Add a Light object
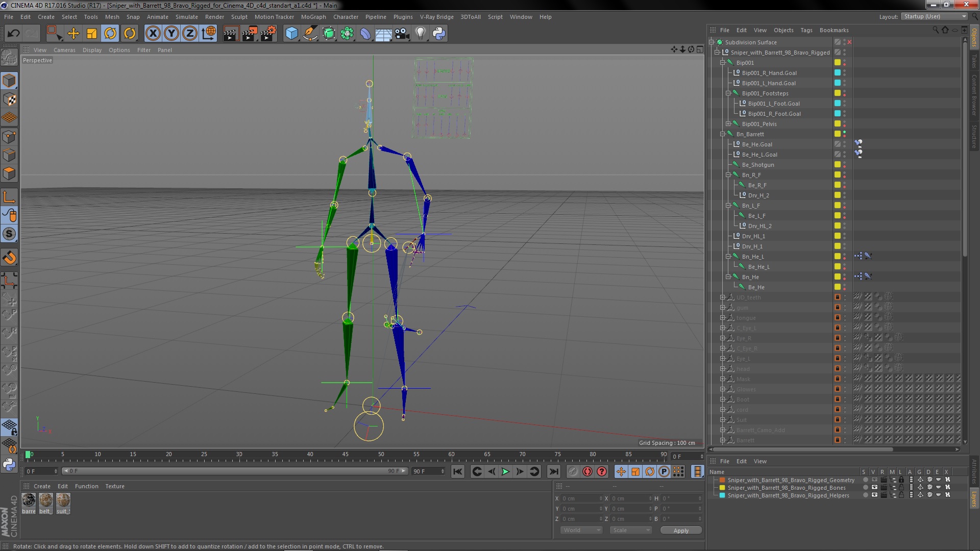This screenshot has height=551, width=980. pos(421,34)
